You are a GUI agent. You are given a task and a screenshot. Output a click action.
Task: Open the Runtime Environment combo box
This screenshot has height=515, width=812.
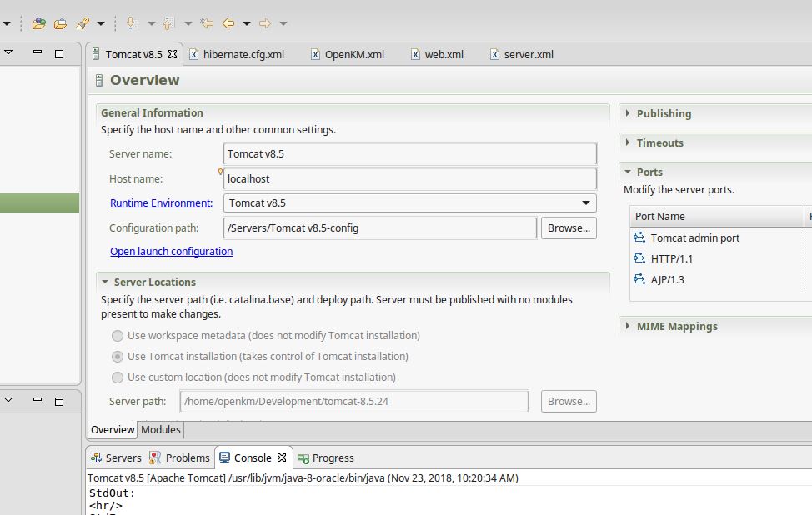click(x=586, y=203)
